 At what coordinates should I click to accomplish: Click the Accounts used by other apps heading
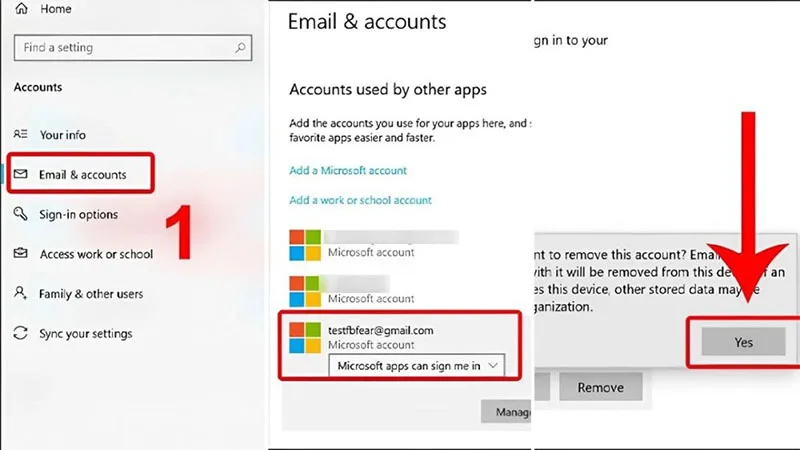pos(388,90)
